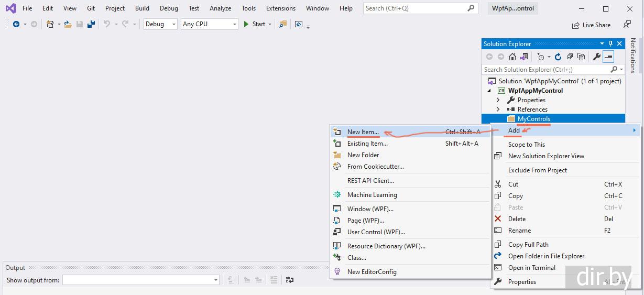Click the Search Solution Explorer field
The height and width of the screenshot is (295, 644).
tap(546, 69)
